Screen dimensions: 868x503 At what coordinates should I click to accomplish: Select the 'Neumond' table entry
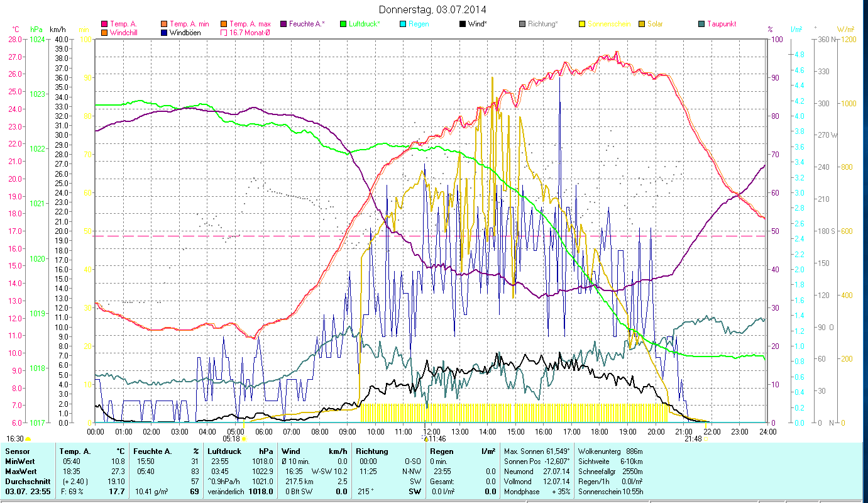pyautogui.click(x=519, y=471)
